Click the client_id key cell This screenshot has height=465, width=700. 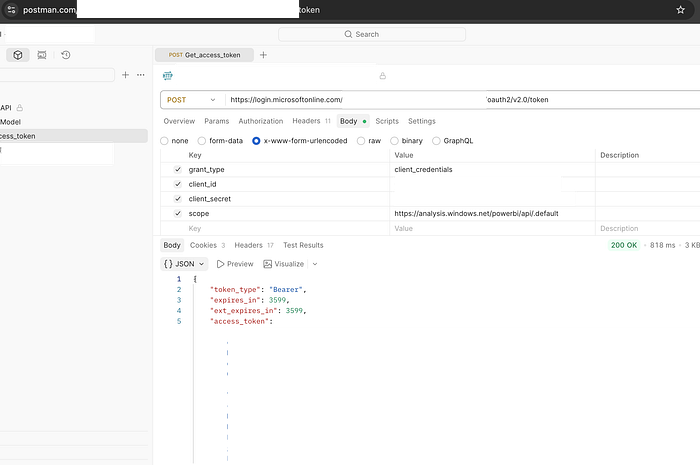pyautogui.click(x=288, y=184)
